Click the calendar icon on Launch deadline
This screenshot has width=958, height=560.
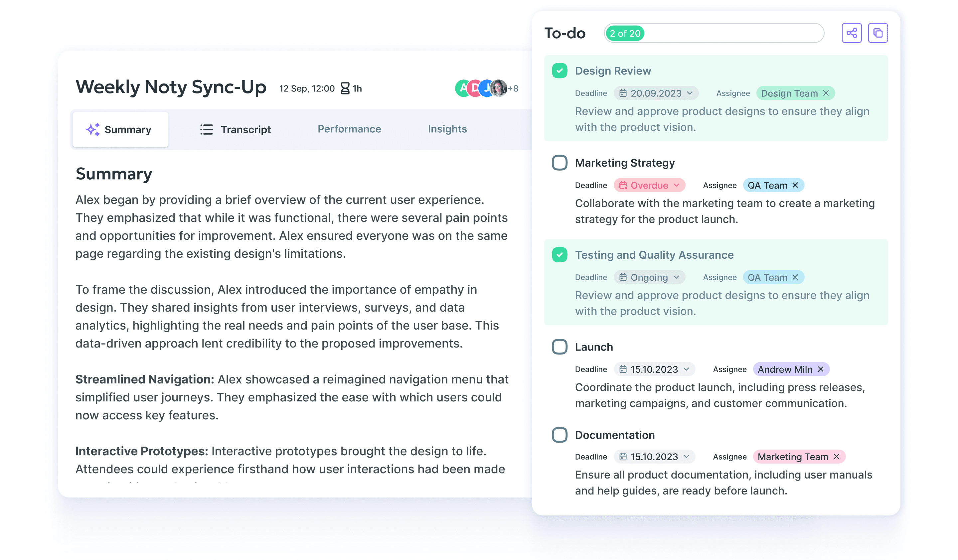623,369
